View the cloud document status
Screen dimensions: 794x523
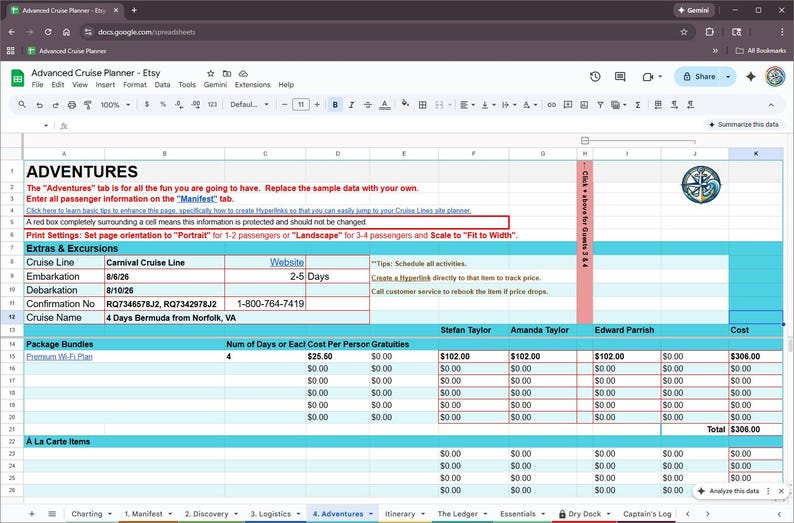tap(243, 73)
